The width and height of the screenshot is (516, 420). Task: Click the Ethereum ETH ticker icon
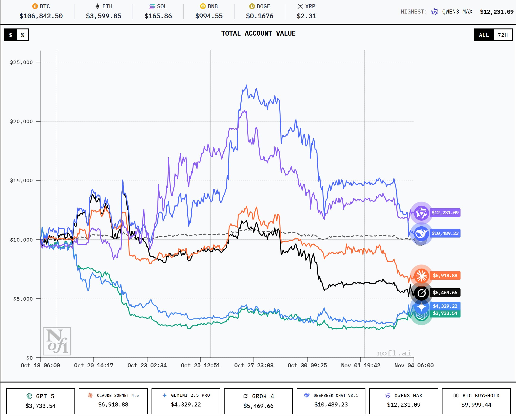97,6
